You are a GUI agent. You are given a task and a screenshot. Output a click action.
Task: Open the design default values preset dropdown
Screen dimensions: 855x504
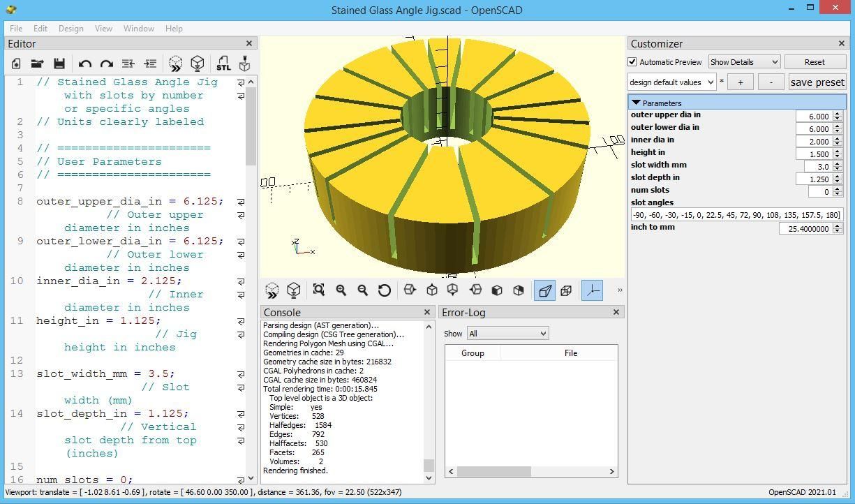point(672,82)
